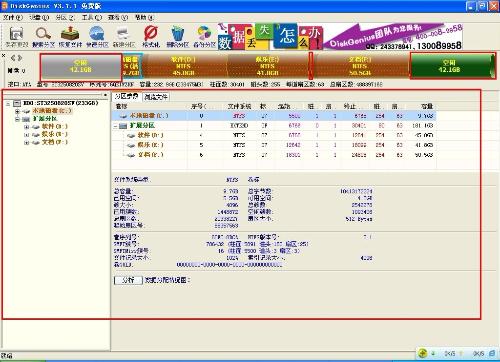Open the Search Partitions (搜索分区) magnifier tool

click(43, 37)
